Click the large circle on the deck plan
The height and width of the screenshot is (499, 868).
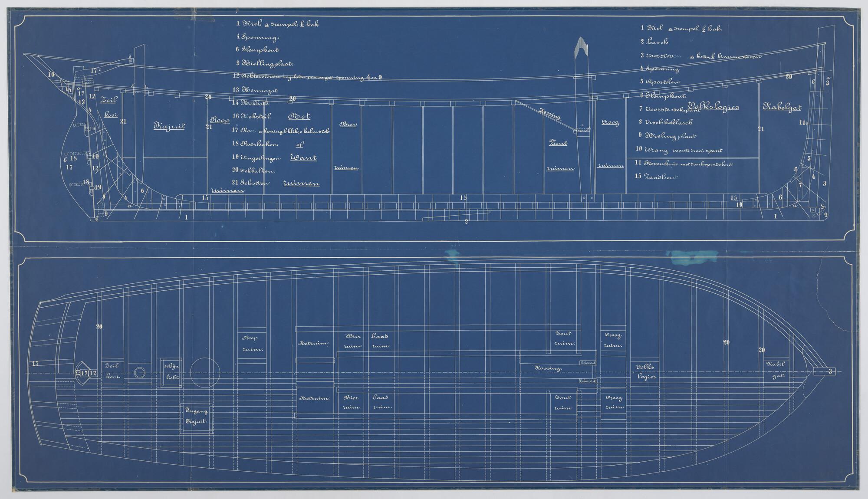[205, 373]
